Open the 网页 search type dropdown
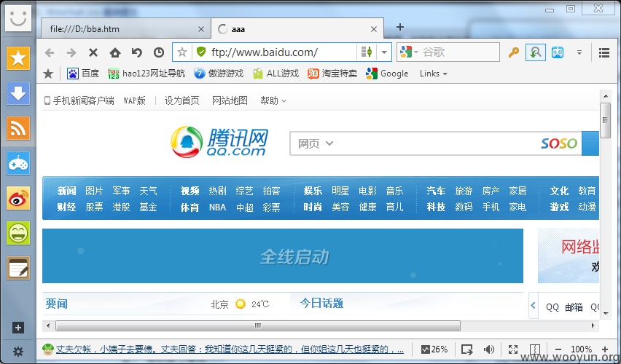The image size is (621, 364). point(316,143)
